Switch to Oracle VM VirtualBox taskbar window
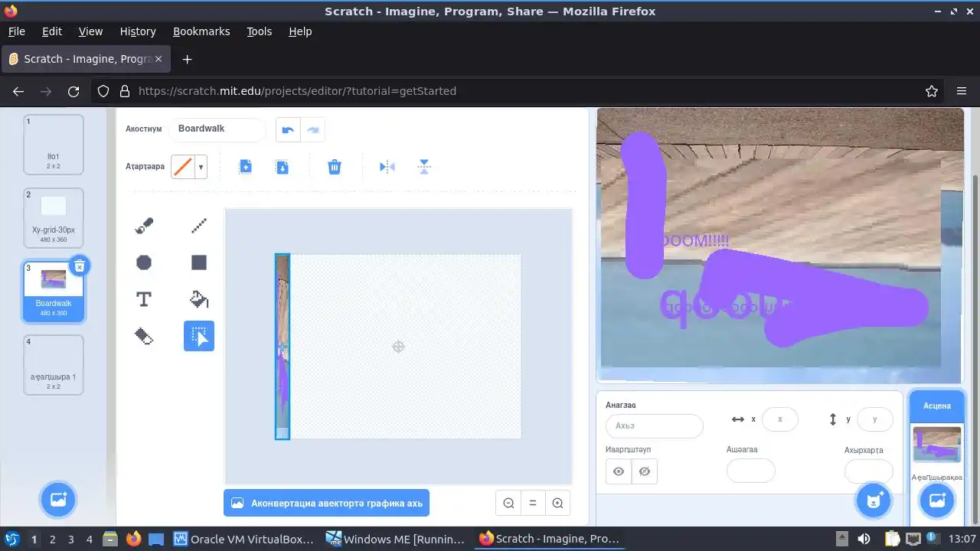The width and height of the screenshot is (980, 551). click(244, 539)
